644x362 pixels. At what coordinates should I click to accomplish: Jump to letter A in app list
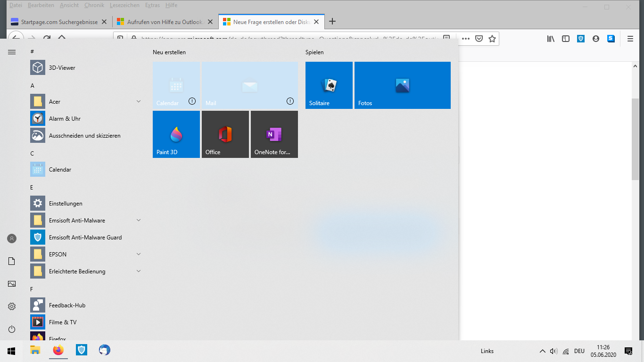coord(33,86)
